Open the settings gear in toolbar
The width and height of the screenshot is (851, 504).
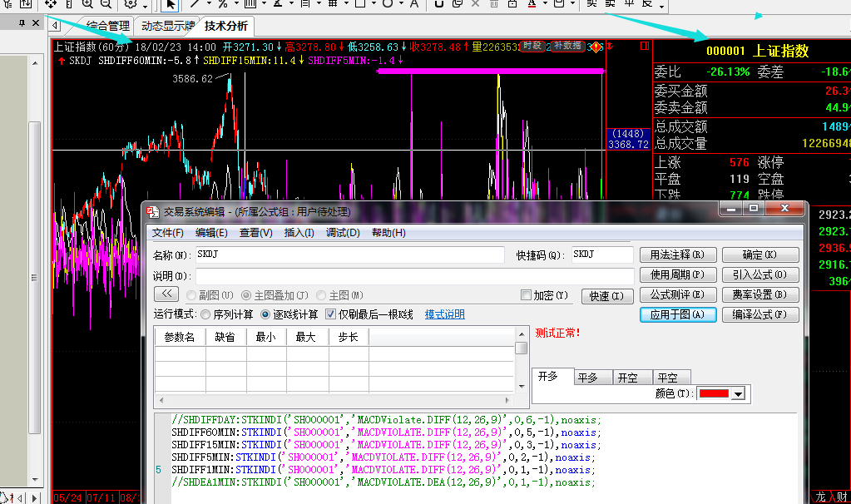(131, 4)
